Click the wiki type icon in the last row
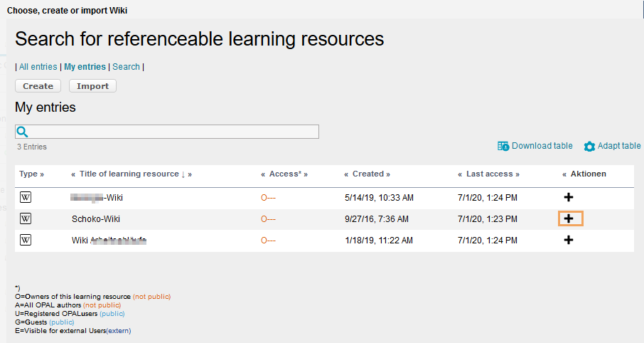The width and height of the screenshot is (644, 343). [x=26, y=241]
